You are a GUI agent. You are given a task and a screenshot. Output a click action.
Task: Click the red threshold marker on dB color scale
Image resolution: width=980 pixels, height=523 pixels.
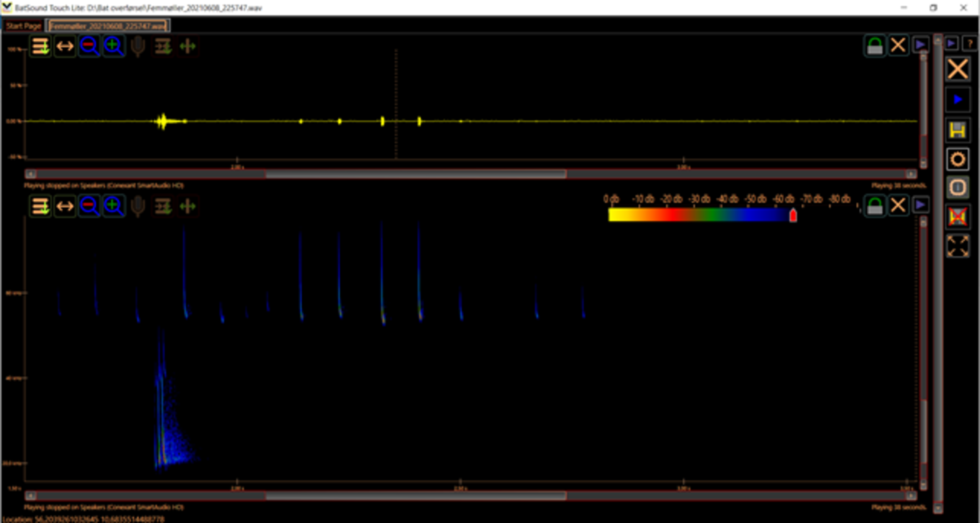click(x=793, y=216)
